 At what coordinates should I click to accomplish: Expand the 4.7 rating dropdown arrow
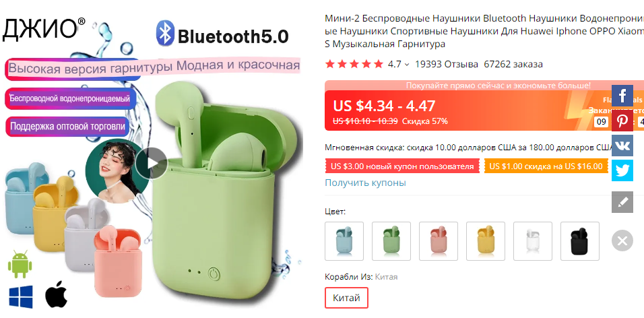coord(407,65)
